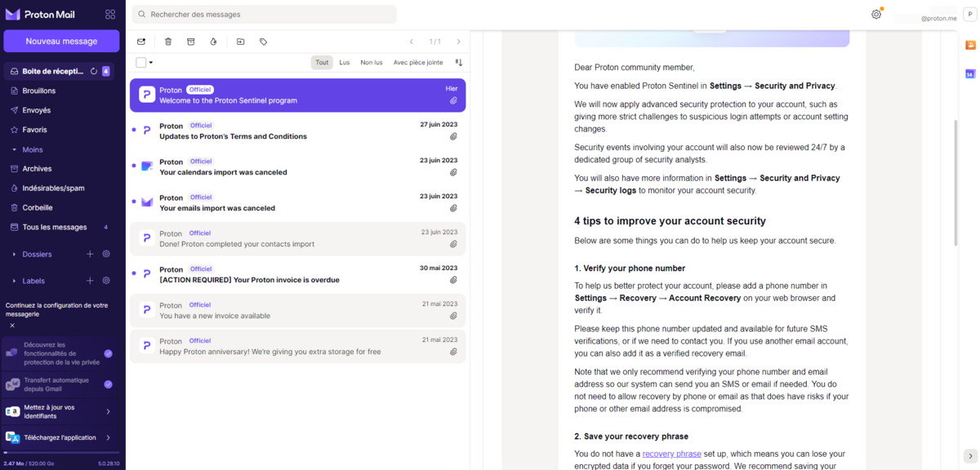Screen dimensions: 980x470
Task: Open email 'You have a new invoice available'
Action: (298, 310)
